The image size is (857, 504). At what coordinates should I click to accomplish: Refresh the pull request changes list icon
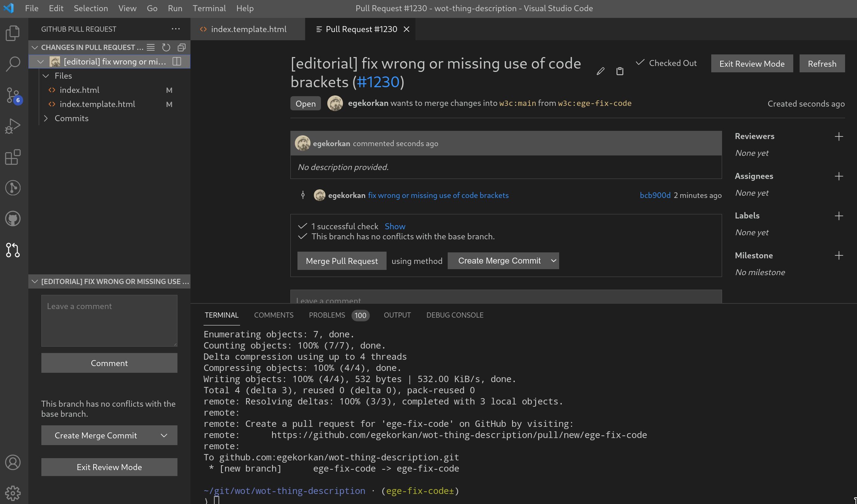166,47
